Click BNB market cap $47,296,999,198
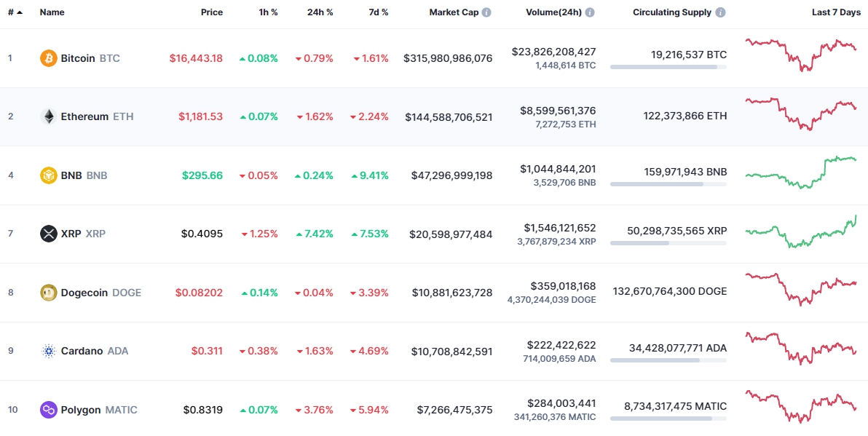The image size is (868, 436). click(451, 175)
